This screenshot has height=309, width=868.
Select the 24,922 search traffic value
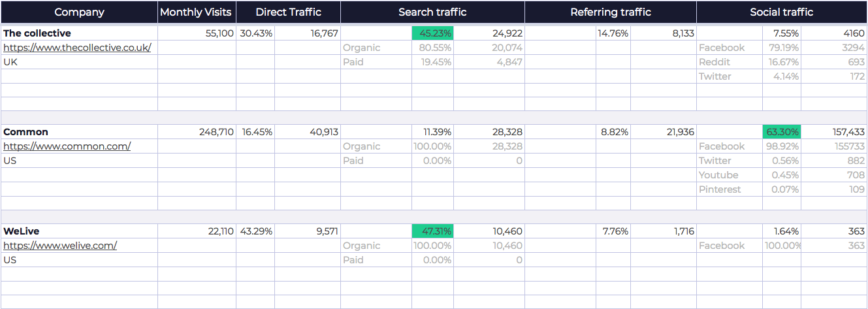(x=489, y=33)
